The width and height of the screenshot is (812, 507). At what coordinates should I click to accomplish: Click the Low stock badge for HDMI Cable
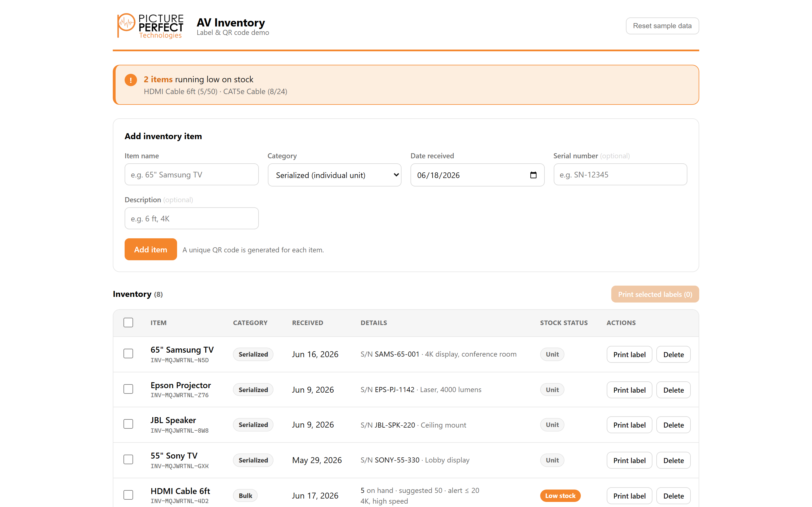[x=560, y=496]
